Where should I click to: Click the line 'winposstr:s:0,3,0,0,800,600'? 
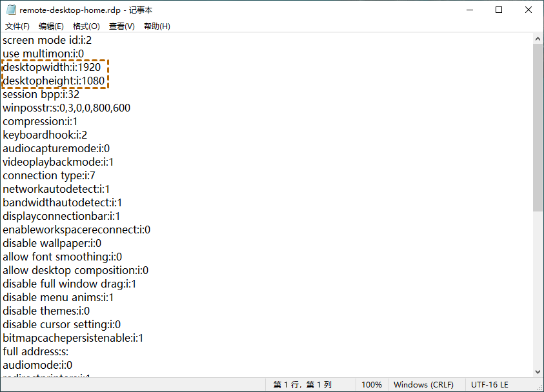pyautogui.click(x=66, y=108)
